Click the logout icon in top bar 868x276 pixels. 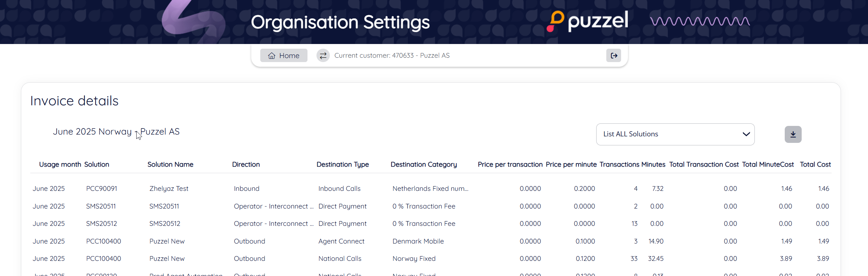pyautogui.click(x=614, y=56)
